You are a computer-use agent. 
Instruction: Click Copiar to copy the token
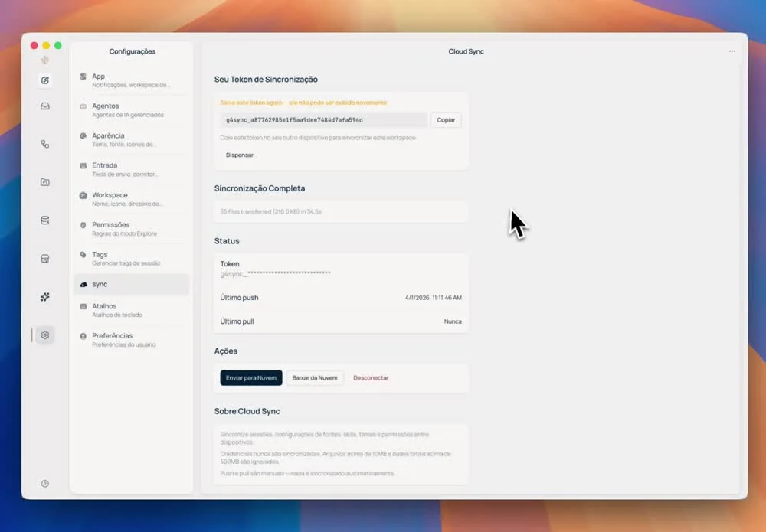446,120
